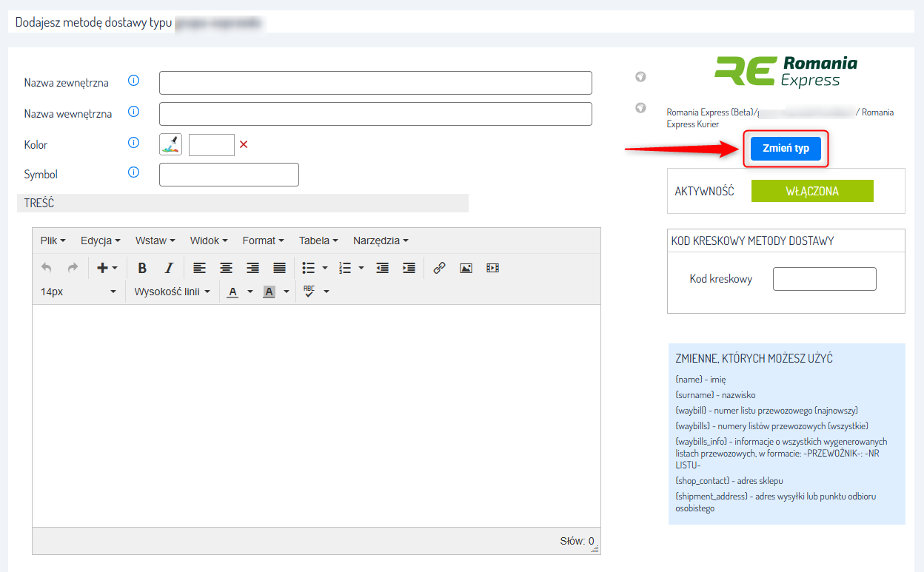
Task: Open the bullet list style dropdown arrow
Action: 325,268
